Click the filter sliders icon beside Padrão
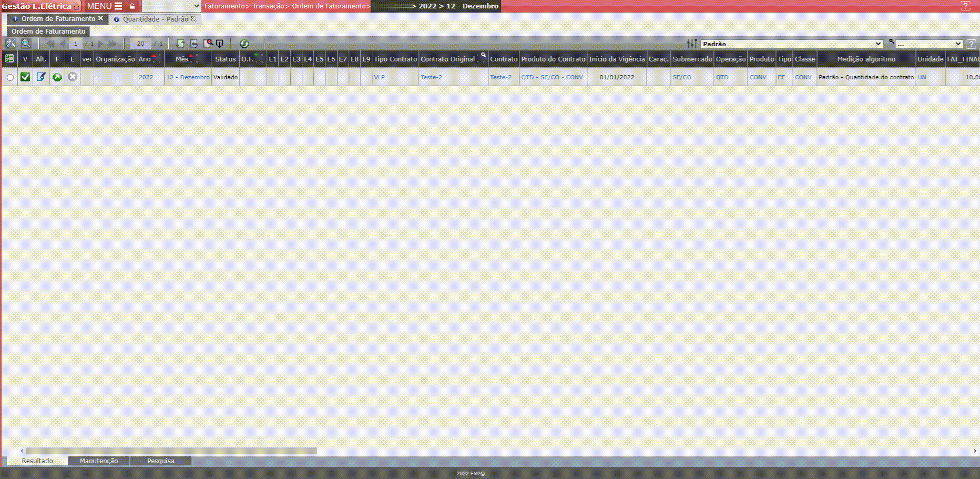The image size is (980, 479). pos(692,44)
